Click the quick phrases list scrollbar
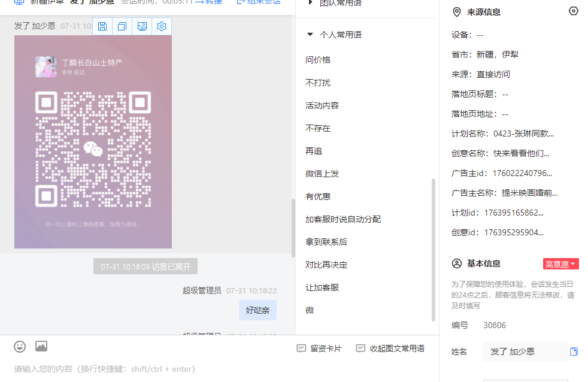Viewport: 588px width, 382px height. (434, 250)
